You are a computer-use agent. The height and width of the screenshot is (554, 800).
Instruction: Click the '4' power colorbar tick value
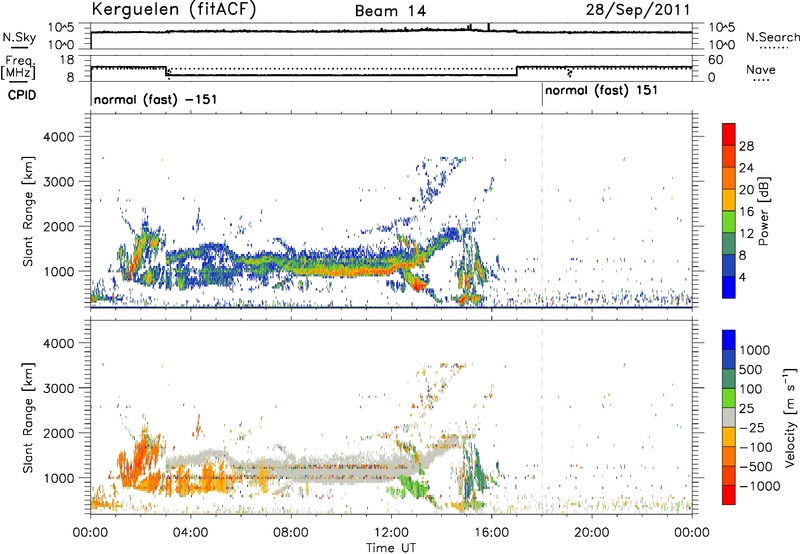743,277
